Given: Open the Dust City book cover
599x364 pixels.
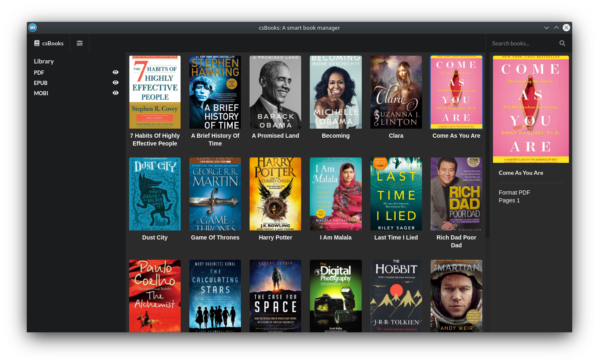Looking at the screenshot, I should tap(155, 194).
